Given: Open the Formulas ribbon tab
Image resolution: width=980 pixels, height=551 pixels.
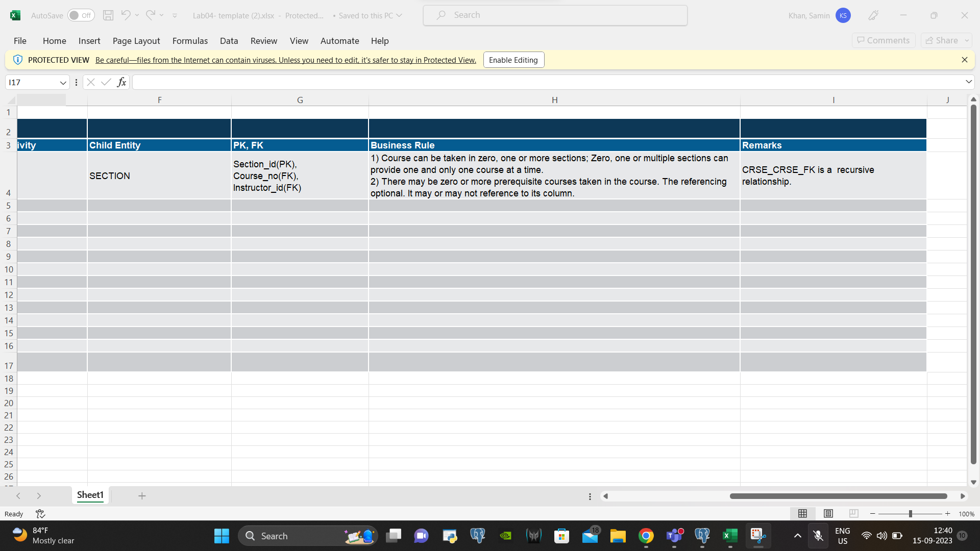Looking at the screenshot, I should click(190, 41).
